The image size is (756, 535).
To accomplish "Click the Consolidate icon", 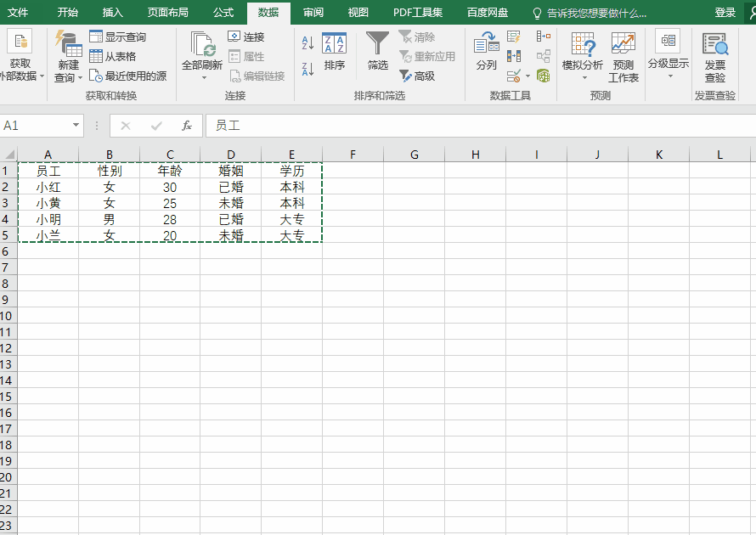I will (x=544, y=37).
